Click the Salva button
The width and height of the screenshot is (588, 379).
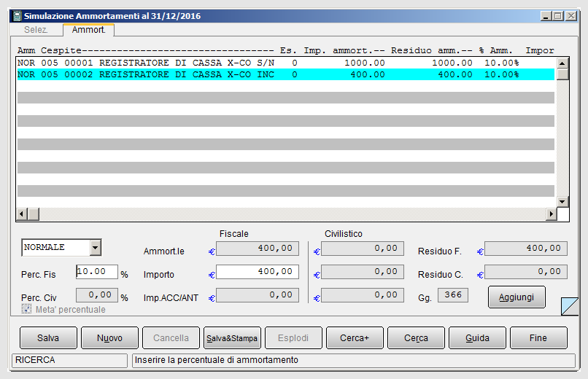[48, 337]
